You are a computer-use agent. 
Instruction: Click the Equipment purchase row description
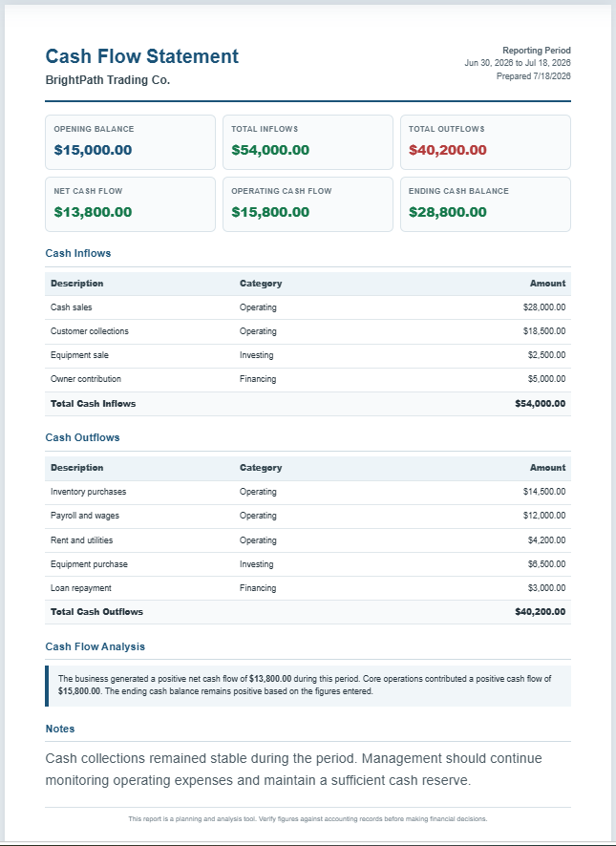(89, 563)
